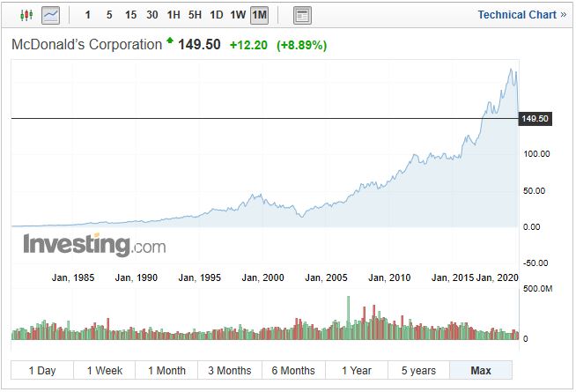Image resolution: width=576 pixels, height=392 pixels.
Task: Show 1 Month time range
Action: pos(166,370)
